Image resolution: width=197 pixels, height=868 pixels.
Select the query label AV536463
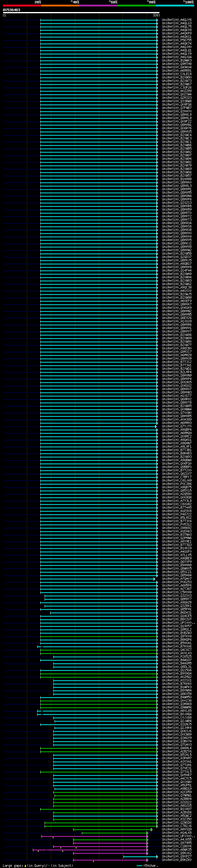click(x=11, y=10)
